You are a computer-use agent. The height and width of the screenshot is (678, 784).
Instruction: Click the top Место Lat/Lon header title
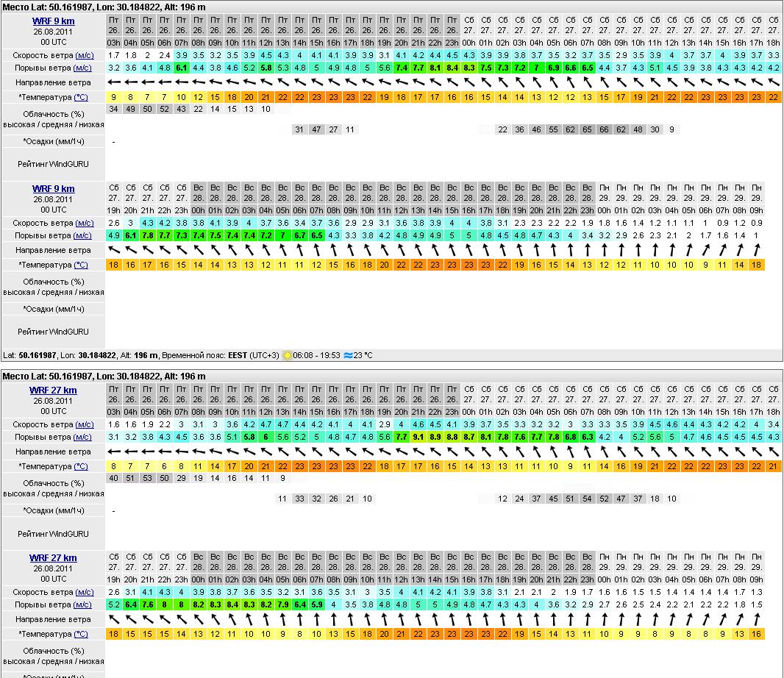click(104, 7)
